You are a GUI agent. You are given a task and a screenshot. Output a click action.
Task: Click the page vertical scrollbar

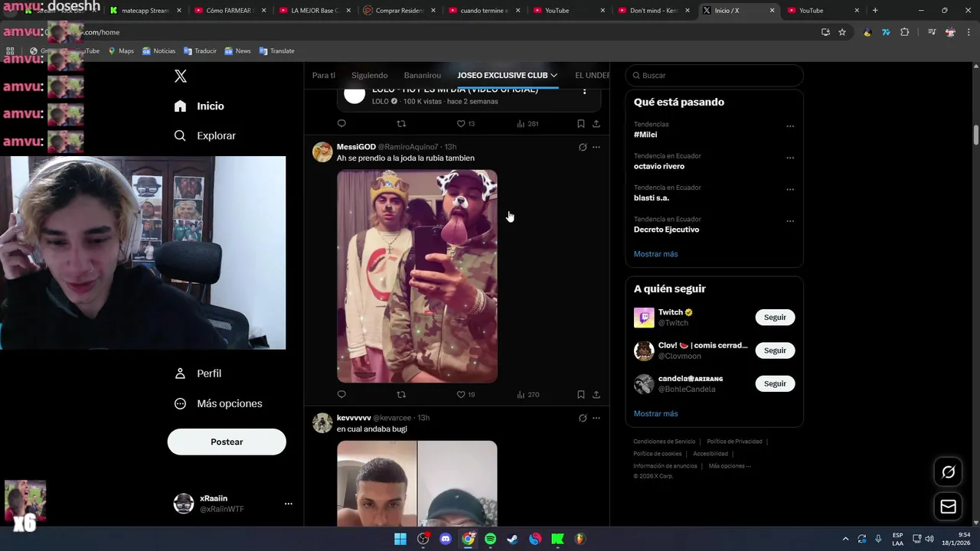976,135
